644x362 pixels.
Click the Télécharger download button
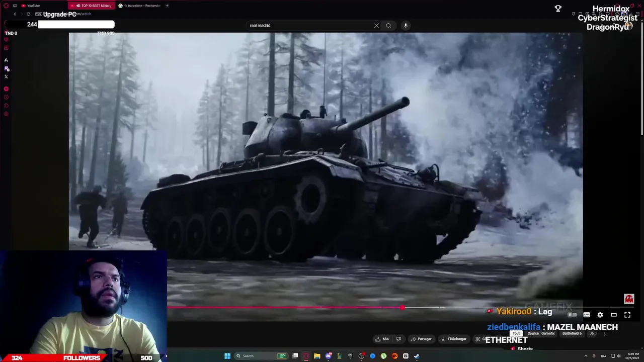point(454,339)
